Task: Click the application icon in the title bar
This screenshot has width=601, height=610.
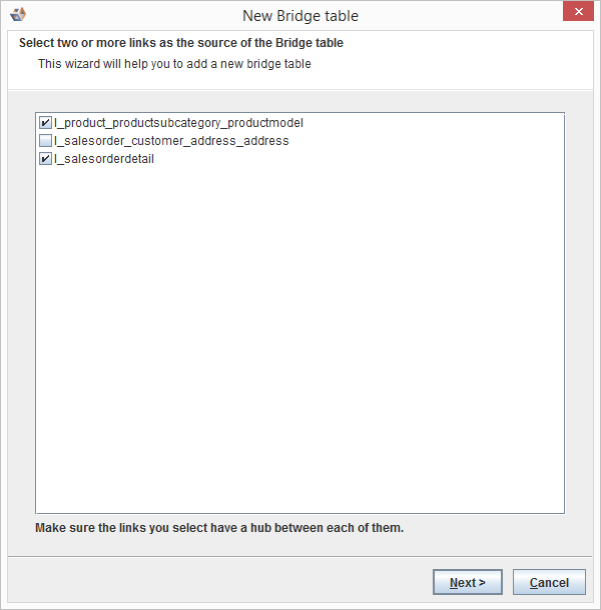Action: click(18, 15)
